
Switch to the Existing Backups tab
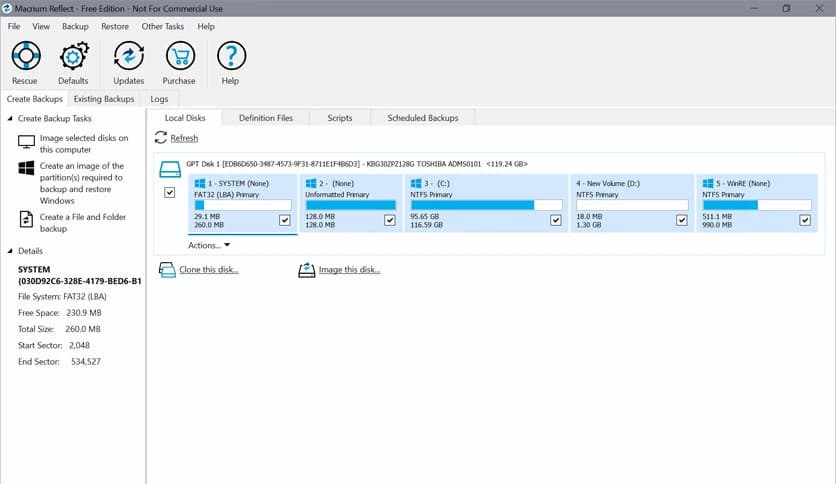tap(104, 99)
